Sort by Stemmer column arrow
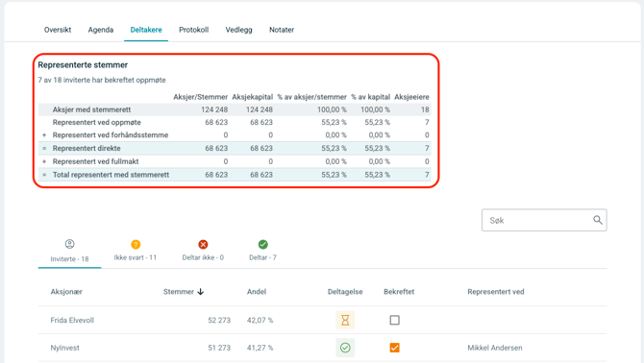The height and width of the screenshot is (363, 644). (x=201, y=292)
